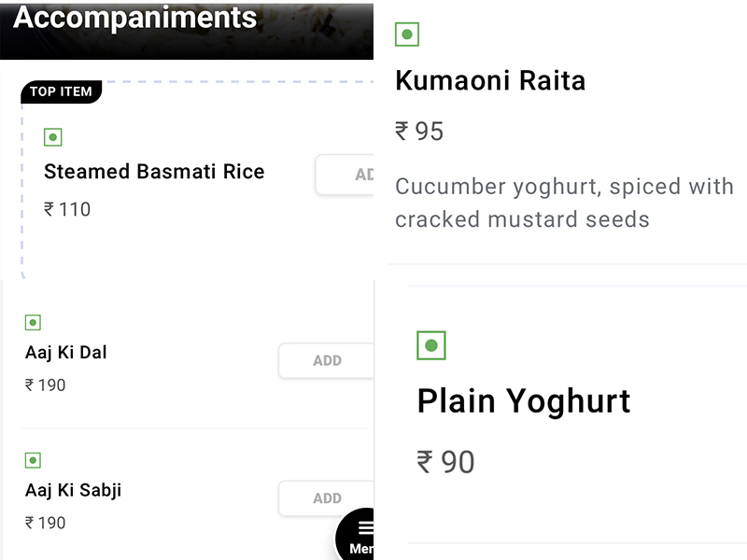Open Steamed Basmati Rice item title

(154, 172)
